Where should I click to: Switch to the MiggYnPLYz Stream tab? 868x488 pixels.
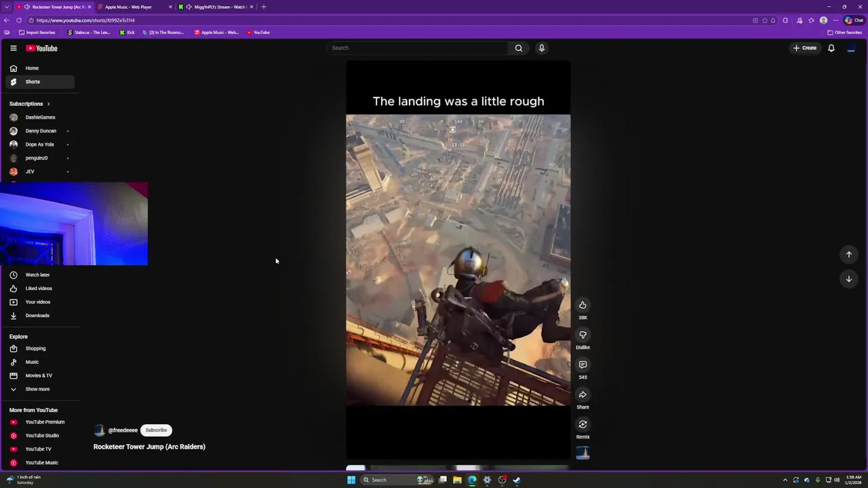pyautogui.click(x=216, y=7)
